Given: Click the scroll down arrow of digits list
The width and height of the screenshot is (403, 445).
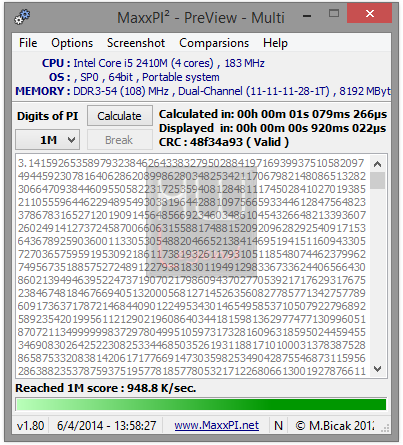Looking at the screenshot, I should point(377,368).
